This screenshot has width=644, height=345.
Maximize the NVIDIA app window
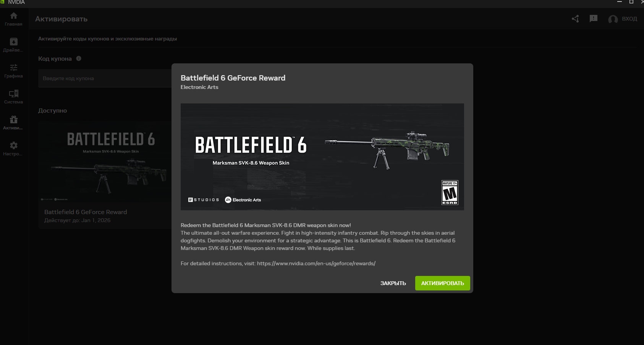(x=631, y=2)
